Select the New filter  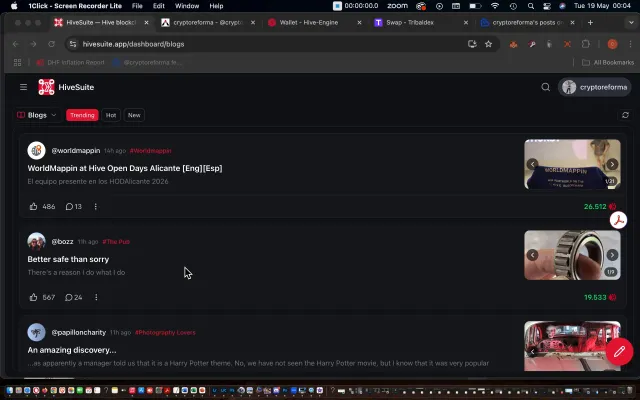pos(134,115)
